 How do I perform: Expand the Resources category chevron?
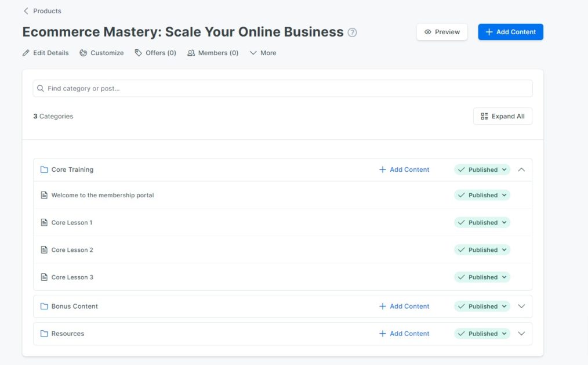[521, 334]
